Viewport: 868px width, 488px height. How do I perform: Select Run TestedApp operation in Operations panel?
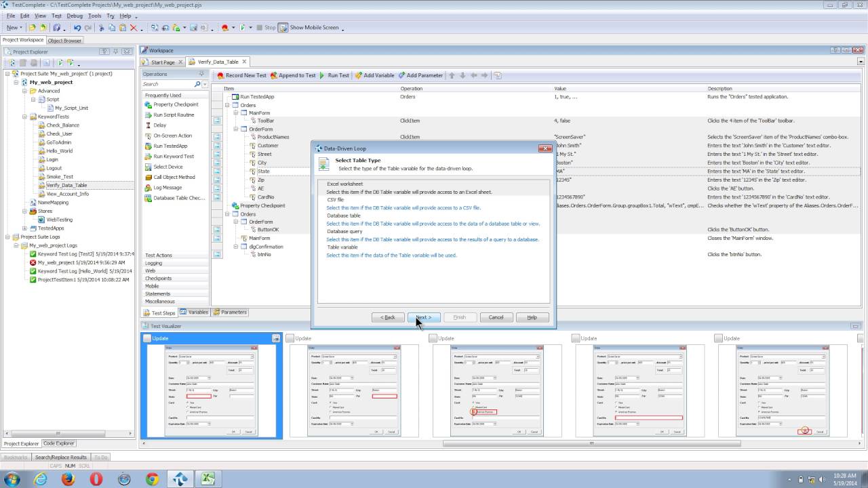[170, 146]
